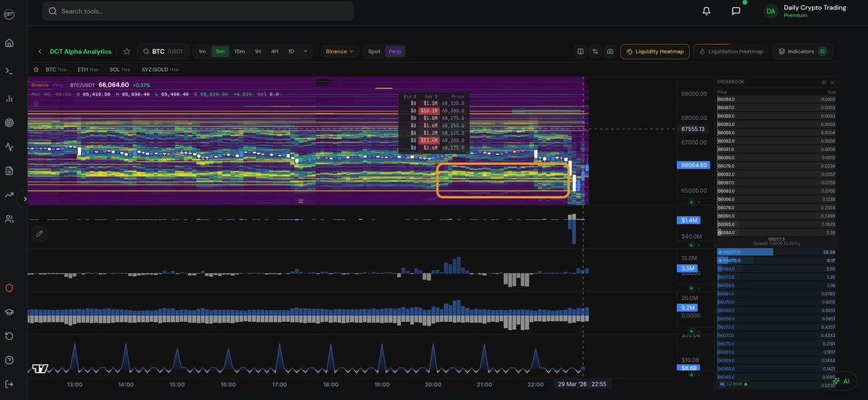Expand more timeframes dropdown arrow
Viewport: 868px width, 400px height.
pyautogui.click(x=306, y=51)
